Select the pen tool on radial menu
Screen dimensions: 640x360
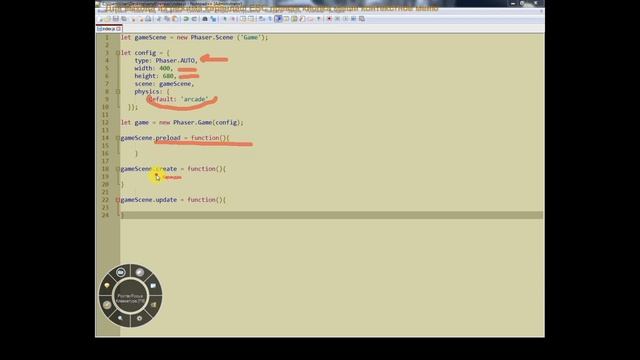(x=140, y=272)
